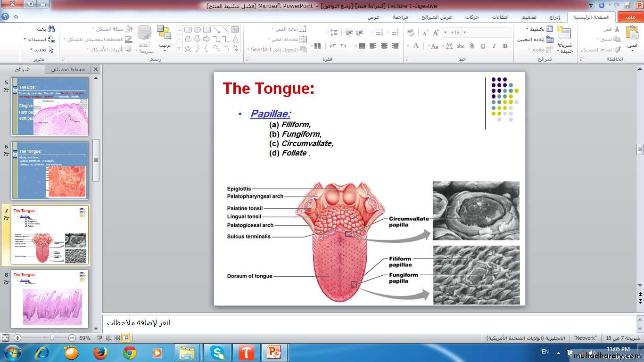644x362 pixels.
Task: Expand the Replace (استبدال) dropdown
Action: [x=25, y=39]
